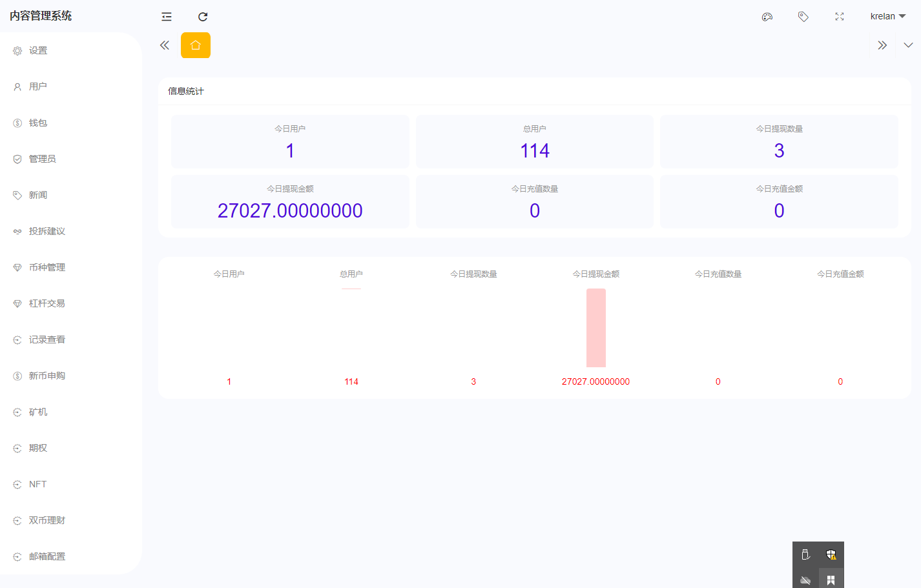Open the 双币理财 menu
This screenshot has height=588, width=921.
(x=71, y=520)
